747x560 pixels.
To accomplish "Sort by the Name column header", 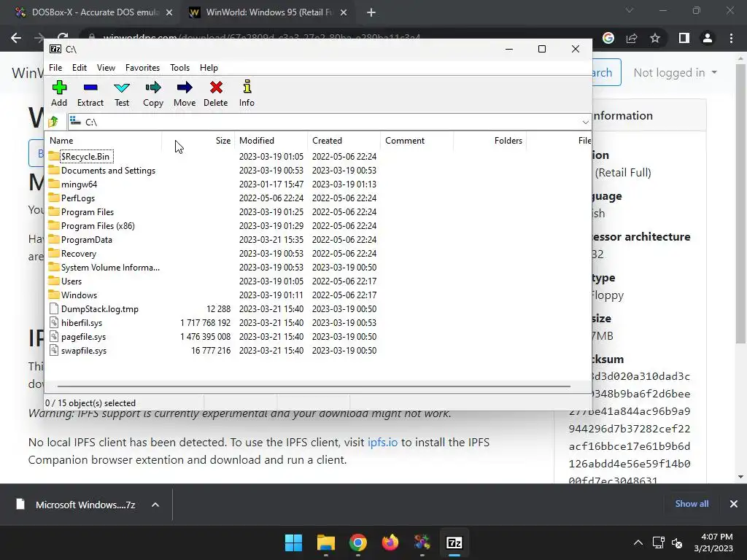I will click(x=103, y=141).
